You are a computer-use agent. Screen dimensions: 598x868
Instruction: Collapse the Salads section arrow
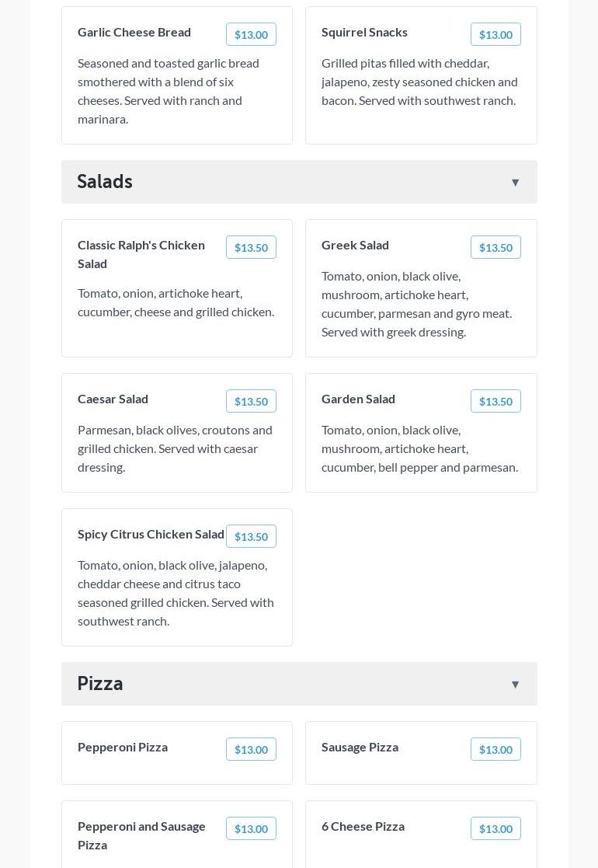pos(515,183)
